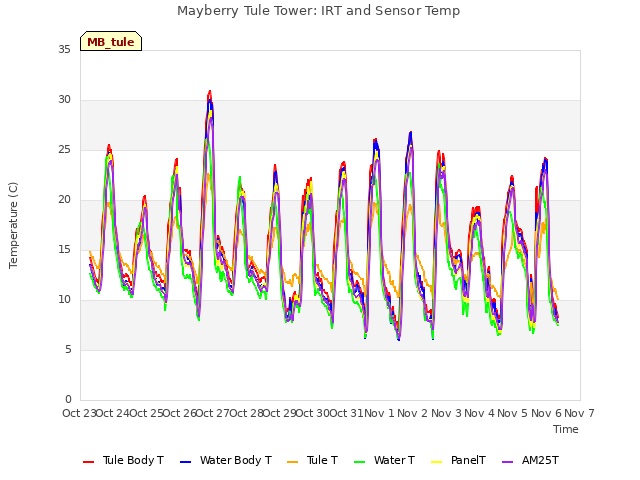Click the orange Tule T legend swatch
The width and height of the screenshot is (640, 480).
293,462
